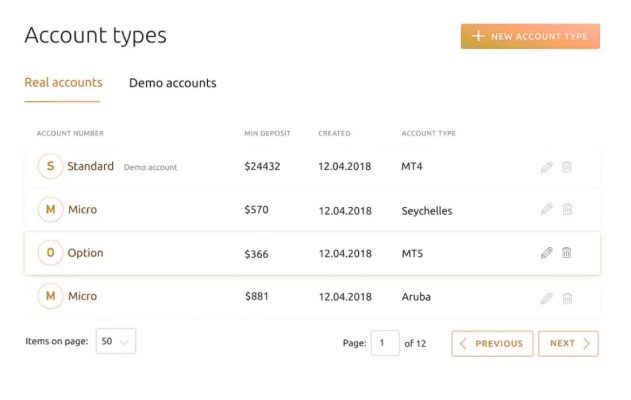
Task: Click the trash icon on the Seychelles Micro row
Action: [567, 210]
